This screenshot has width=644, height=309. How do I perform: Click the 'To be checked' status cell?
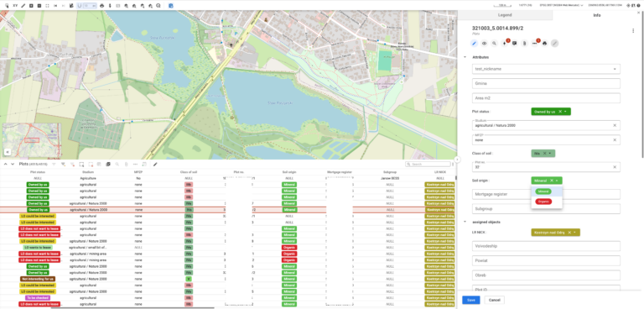tap(38, 297)
